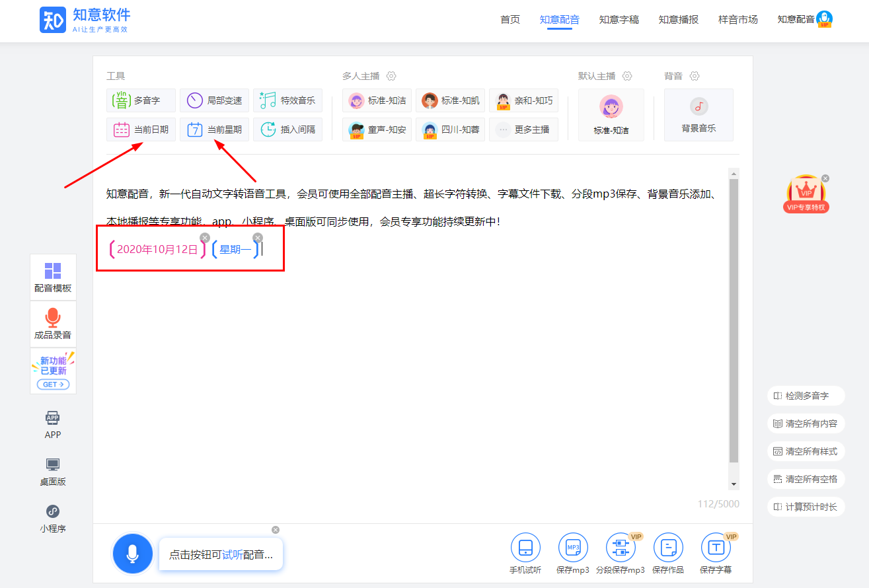Insert current date with 当前日期

141,129
